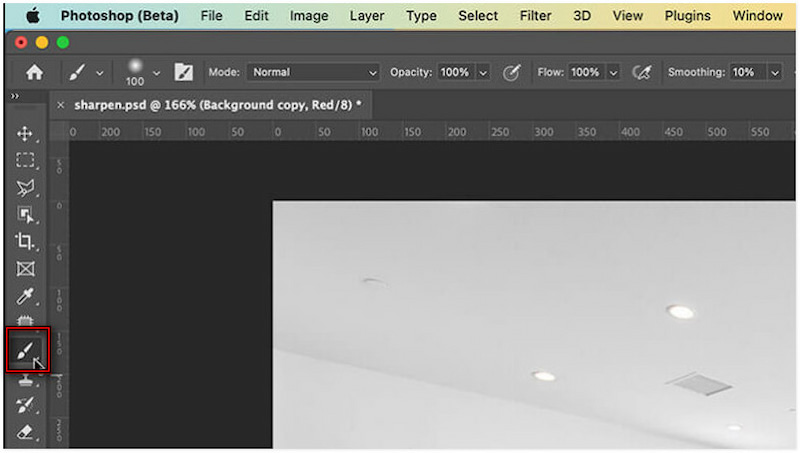Toggle the Brush Settings panel icon

(184, 72)
